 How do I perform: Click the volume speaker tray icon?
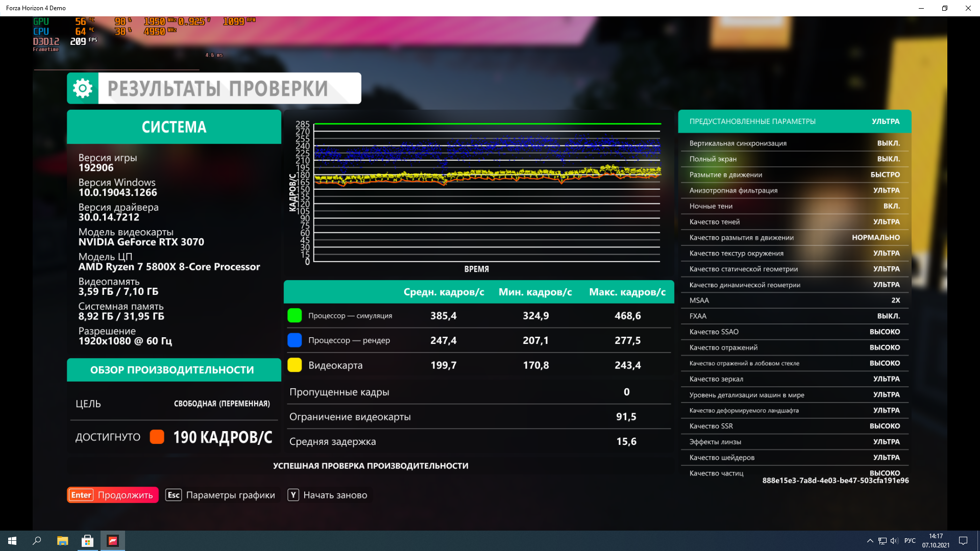click(x=894, y=541)
